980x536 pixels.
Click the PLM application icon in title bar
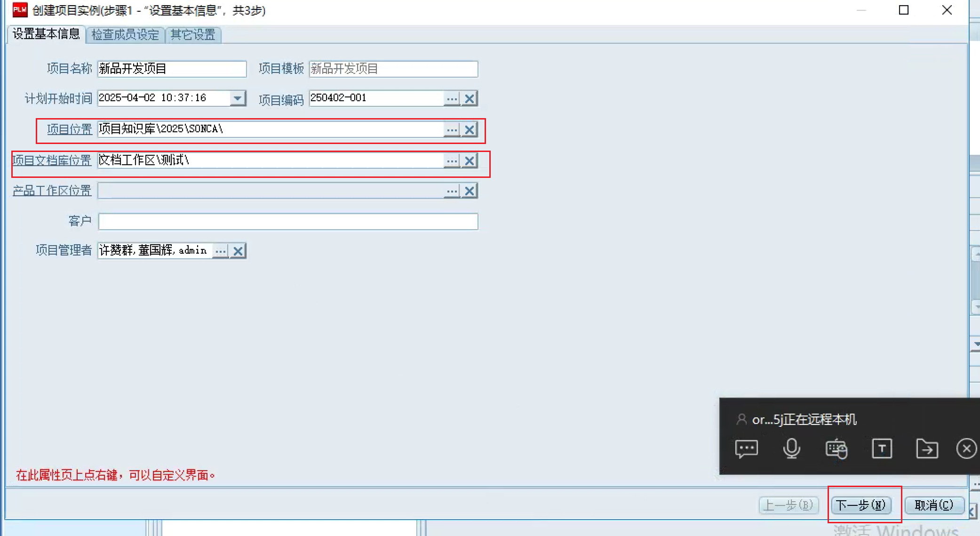click(20, 9)
